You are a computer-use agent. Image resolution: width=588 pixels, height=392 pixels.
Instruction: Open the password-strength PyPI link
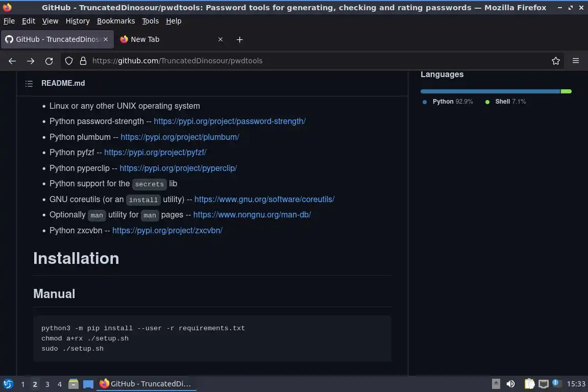click(x=230, y=121)
